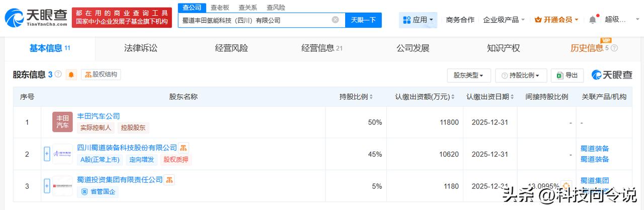Viewport: 644px width, 210px height.
Task: Sort by 持股比例 column arrows
Action: coord(372,97)
